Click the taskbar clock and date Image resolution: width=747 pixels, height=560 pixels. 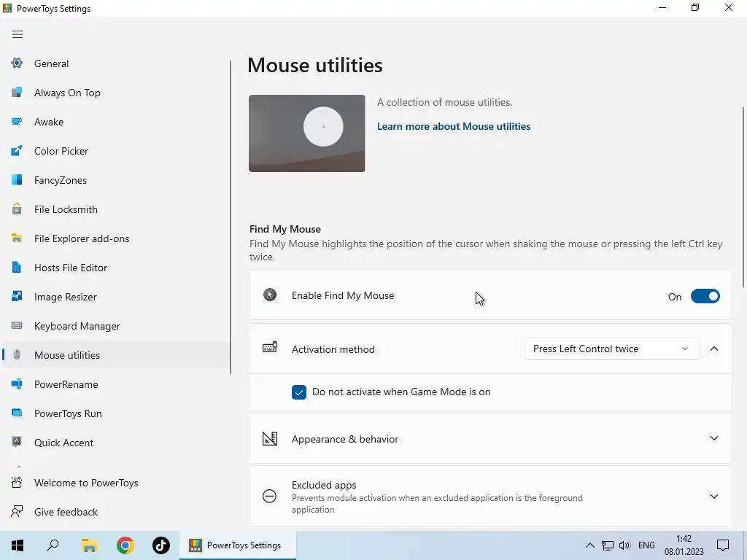click(x=684, y=545)
